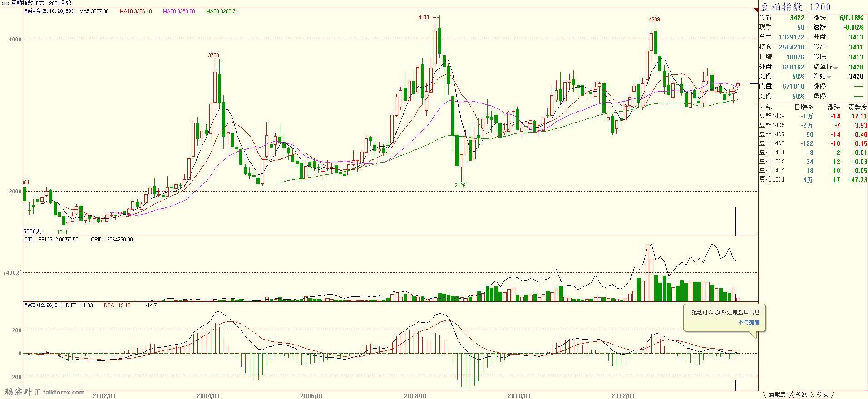Click the OPID 2564230.00 label
The image size is (868, 399).
pyautogui.click(x=112, y=240)
